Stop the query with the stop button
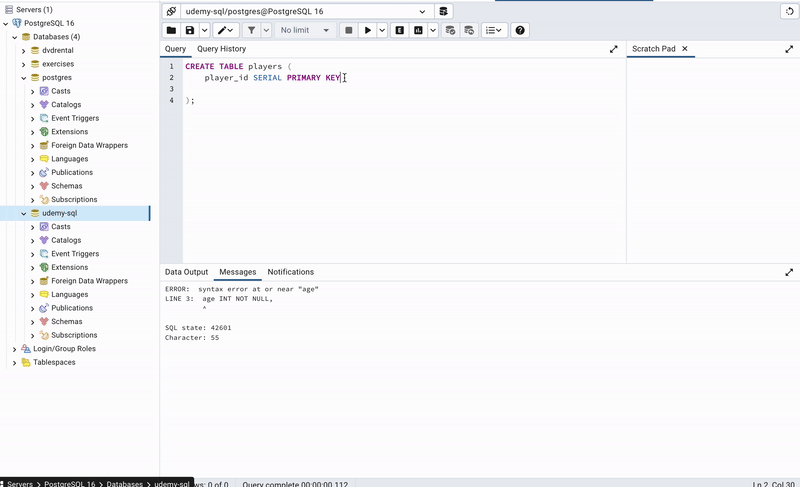Image resolution: width=800 pixels, height=487 pixels. point(348,30)
